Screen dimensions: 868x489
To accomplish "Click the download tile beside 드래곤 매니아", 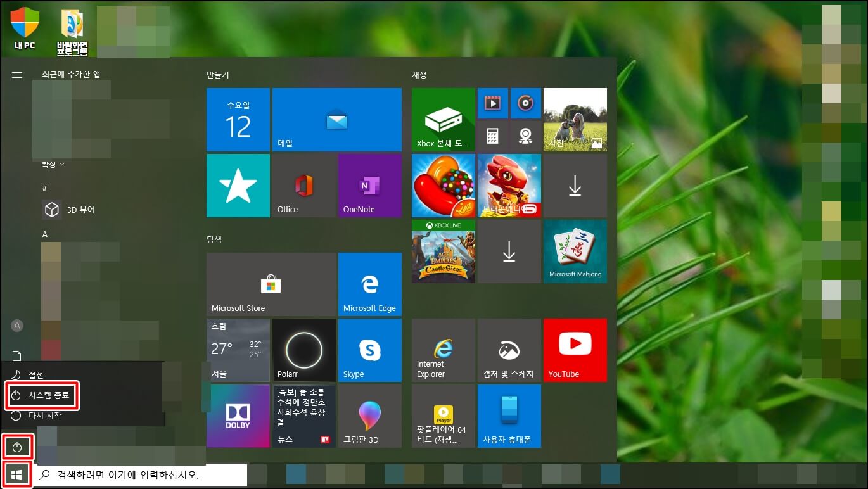I will (575, 186).
